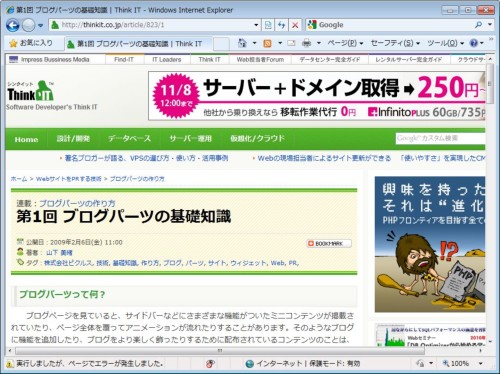Open the Web担当者Forum site tab
The image size is (500, 374).
coord(260,60)
